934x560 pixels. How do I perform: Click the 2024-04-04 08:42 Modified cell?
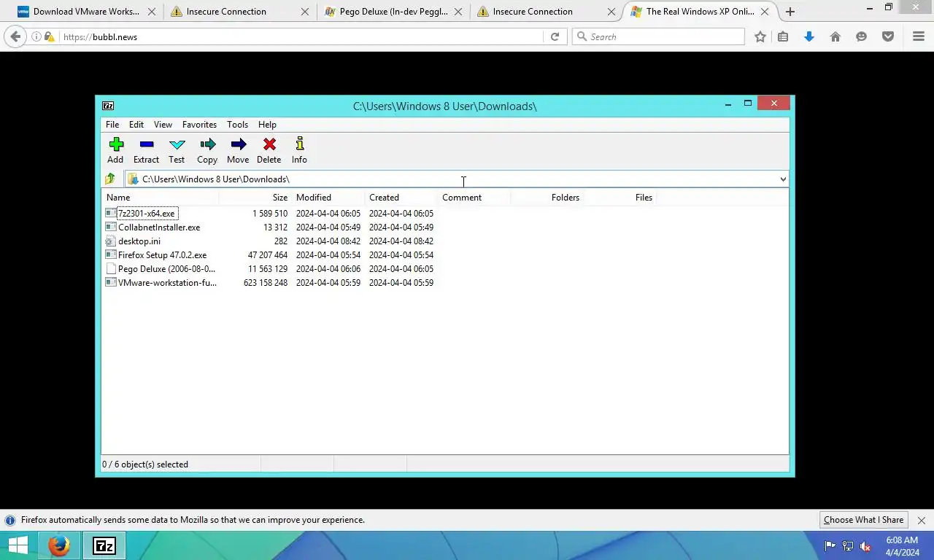pos(328,241)
